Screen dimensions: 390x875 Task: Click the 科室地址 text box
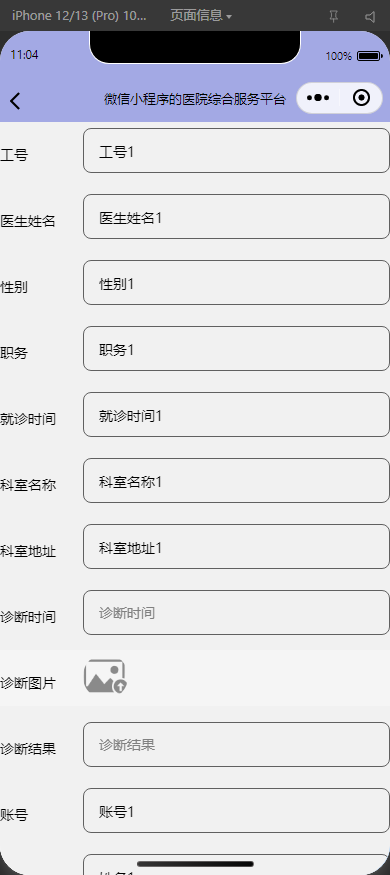click(x=237, y=546)
